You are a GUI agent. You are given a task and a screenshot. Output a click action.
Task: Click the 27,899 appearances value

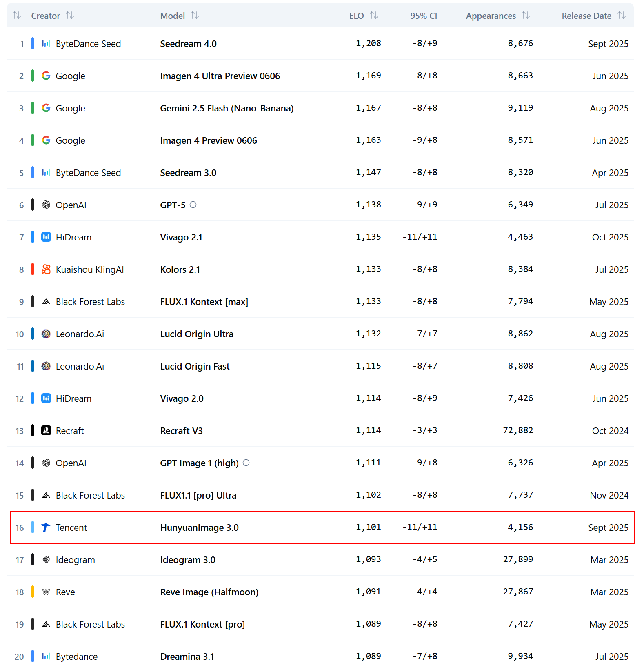[x=518, y=559]
